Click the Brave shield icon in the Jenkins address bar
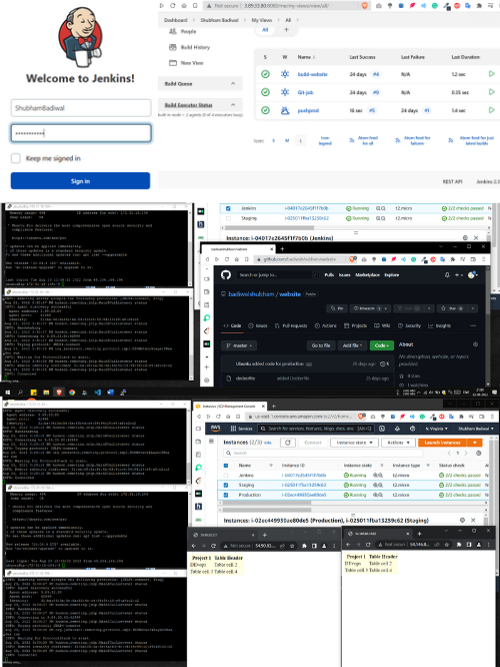Image resolution: width=500 pixels, height=667 pixels. click(x=365, y=6)
